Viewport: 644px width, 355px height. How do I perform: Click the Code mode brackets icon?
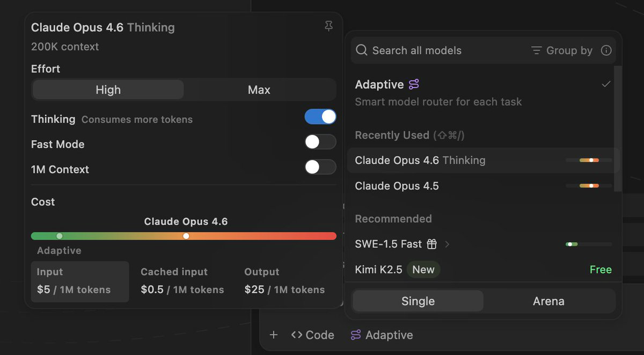pos(297,335)
